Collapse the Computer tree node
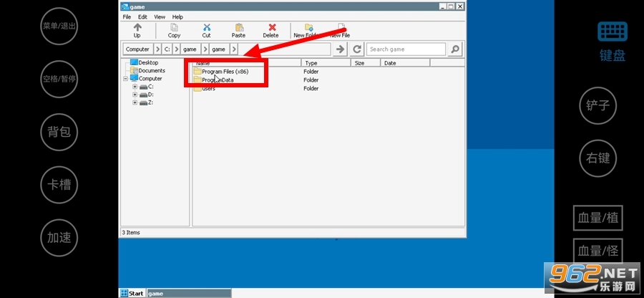 point(126,79)
